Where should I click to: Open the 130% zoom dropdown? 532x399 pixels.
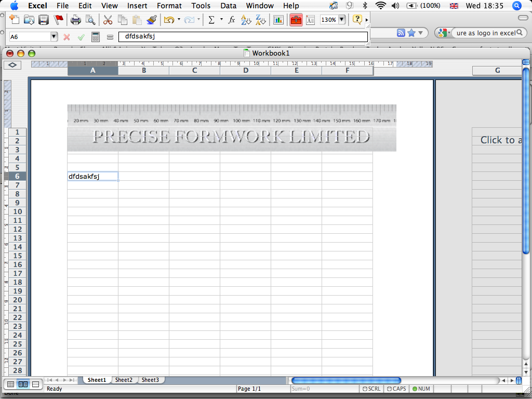point(342,20)
